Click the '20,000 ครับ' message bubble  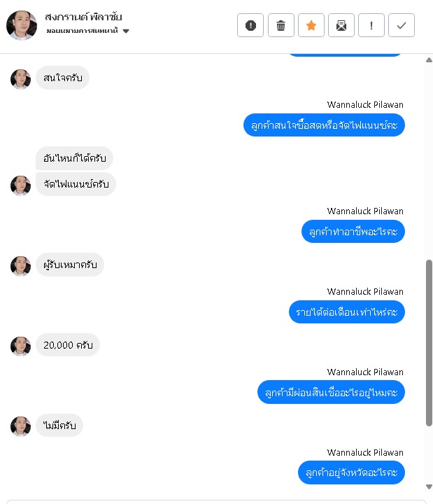coord(68,345)
